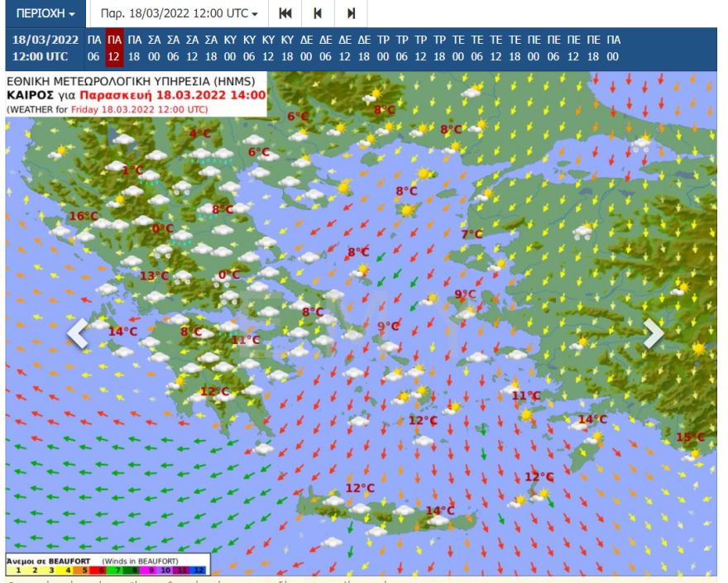Click the left chevron arrow on the map
The image size is (728, 583).
(x=78, y=333)
